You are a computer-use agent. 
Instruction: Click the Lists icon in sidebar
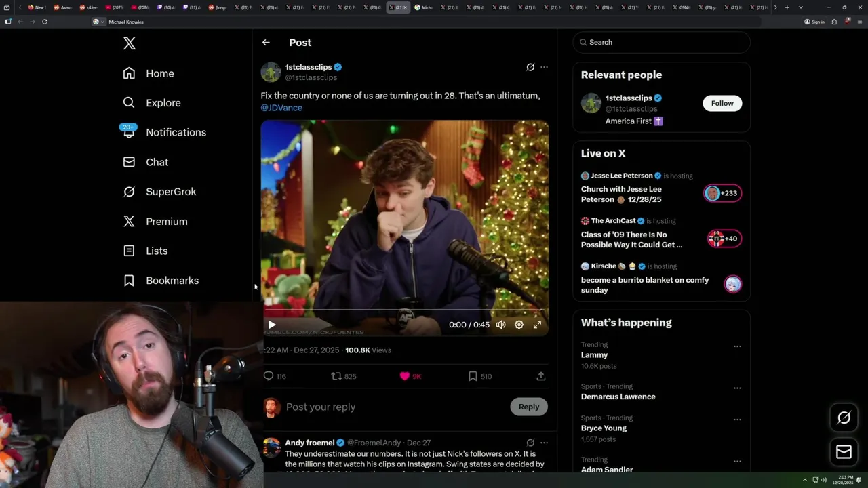point(129,251)
